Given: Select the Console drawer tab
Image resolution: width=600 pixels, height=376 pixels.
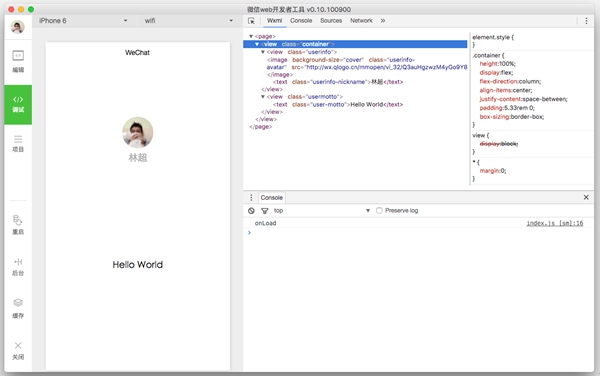Looking at the screenshot, I should click(x=272, y=198).
